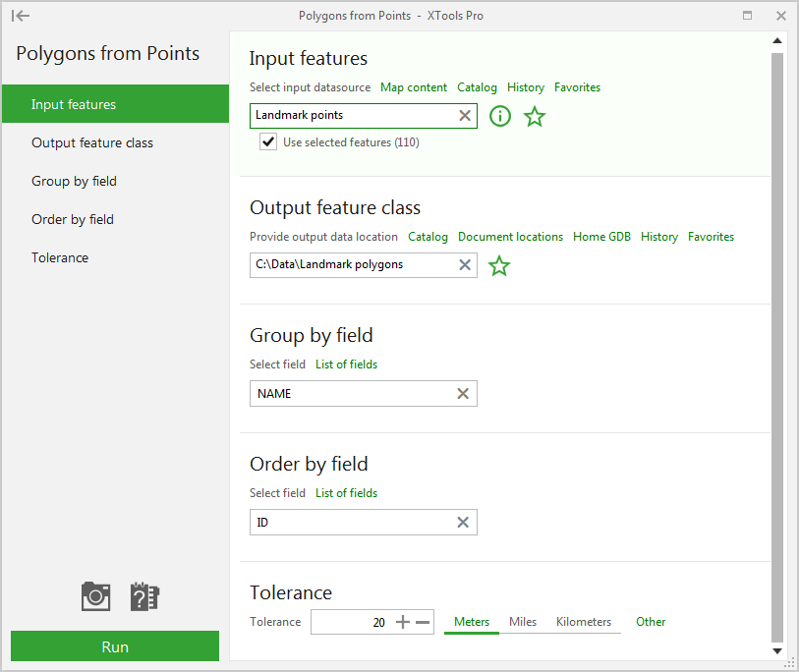Click the info icon next to Landmark points

[500, 116]
